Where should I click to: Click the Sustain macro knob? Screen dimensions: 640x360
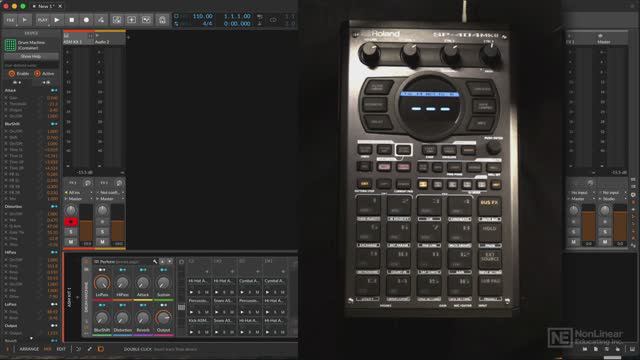click(163, 282)
